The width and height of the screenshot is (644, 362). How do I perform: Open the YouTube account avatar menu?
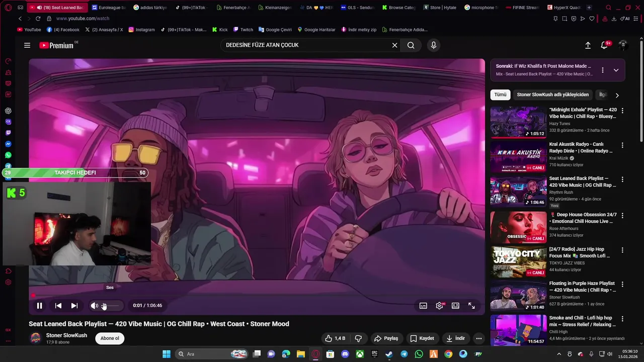coord(623,45)
